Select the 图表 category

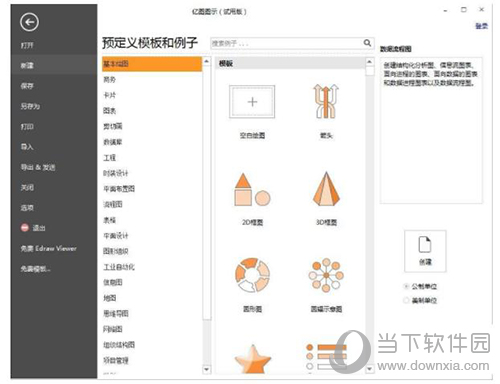[109, 111]
